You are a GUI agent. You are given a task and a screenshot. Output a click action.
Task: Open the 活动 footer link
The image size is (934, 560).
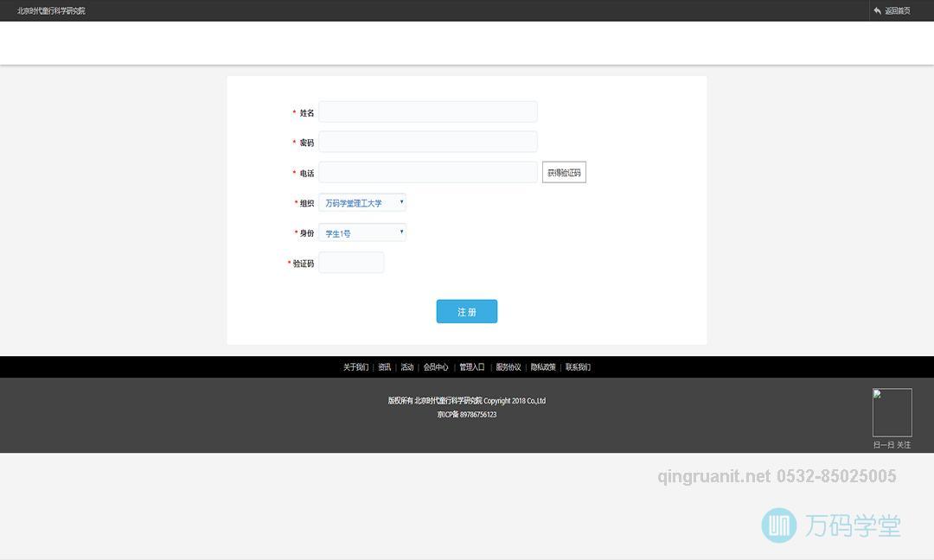[x=407, y=367]
